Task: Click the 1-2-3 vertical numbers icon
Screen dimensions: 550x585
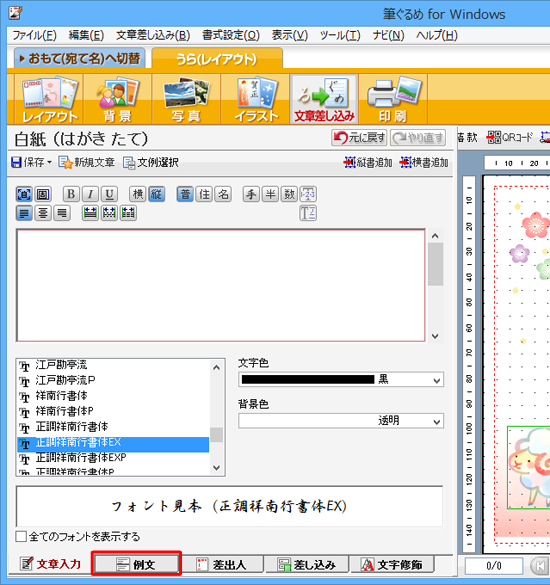Action: click(308, 194)
